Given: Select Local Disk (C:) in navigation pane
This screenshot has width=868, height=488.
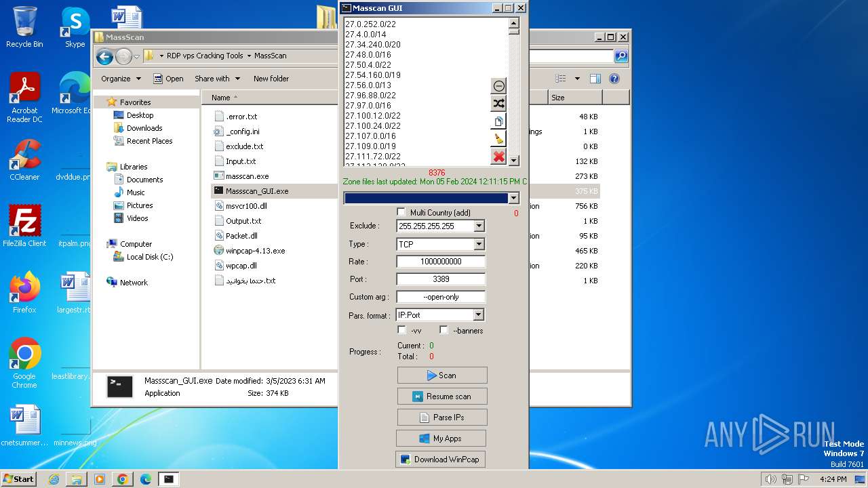Looking at the screenshot, I should tap(149, 257).
